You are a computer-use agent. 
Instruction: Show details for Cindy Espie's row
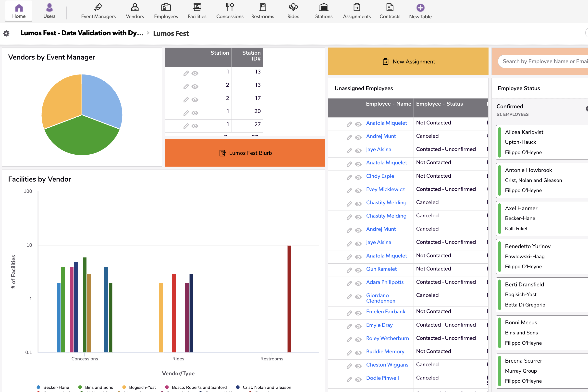pos(358,177)
